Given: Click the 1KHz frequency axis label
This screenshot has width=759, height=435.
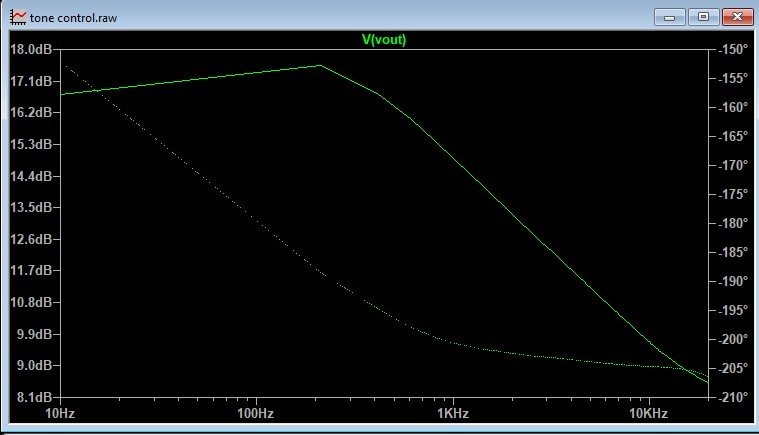Looking at the screenshot, I should (453, 414).
